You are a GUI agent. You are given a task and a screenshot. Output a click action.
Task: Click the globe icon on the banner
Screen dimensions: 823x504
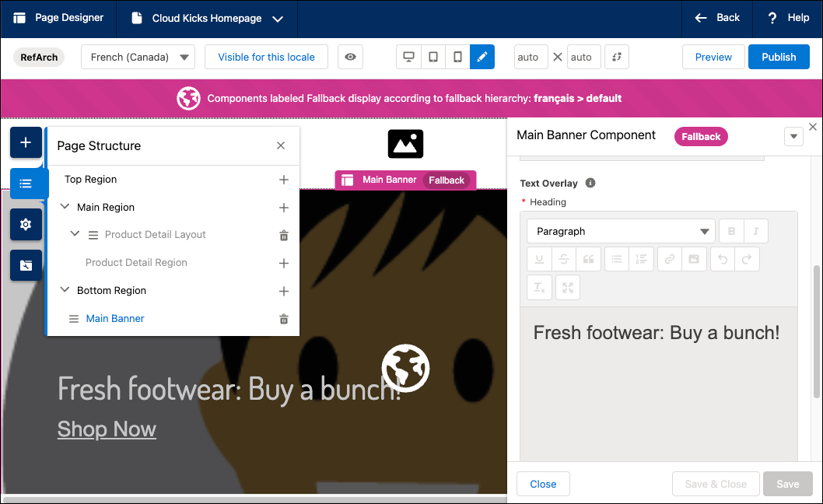[x=405, y=368]
